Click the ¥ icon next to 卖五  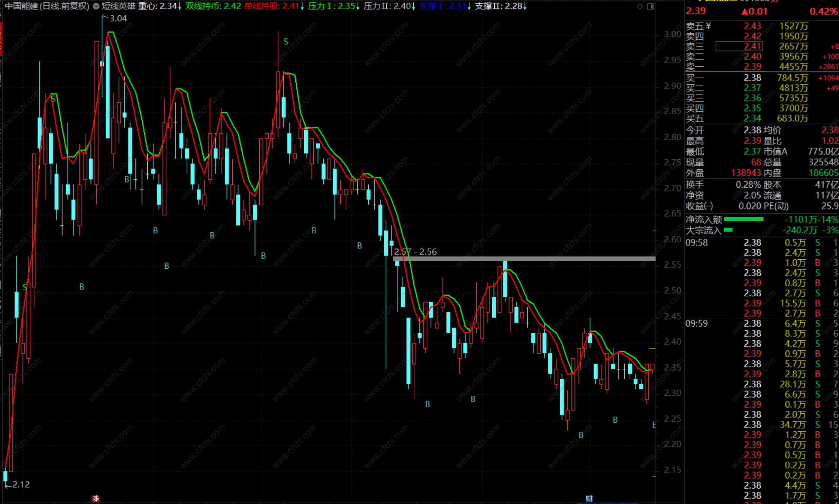coord(708,26)
